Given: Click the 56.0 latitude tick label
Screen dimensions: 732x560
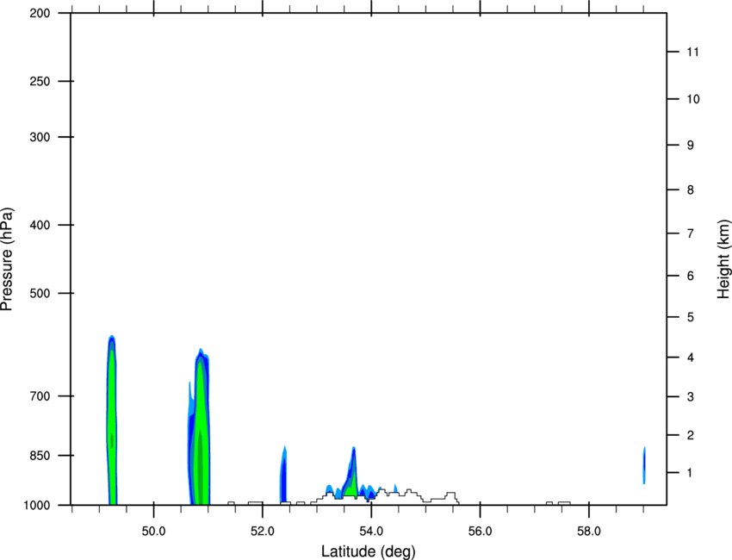Looking at the screenshot, I should click(x=480, y=532).
